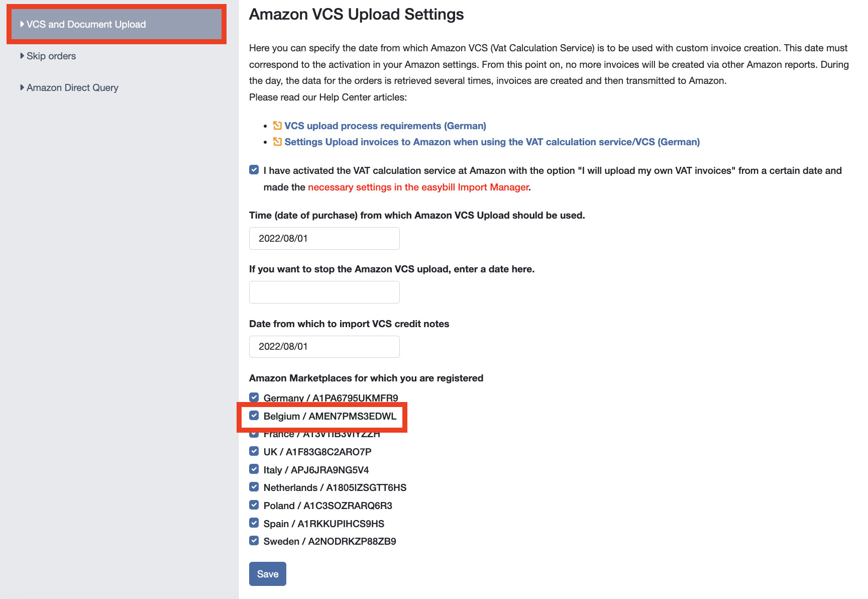Click the arrow icon beside VCS and Document Upload
Screen dimensions: 868x599
coord(23,24)
